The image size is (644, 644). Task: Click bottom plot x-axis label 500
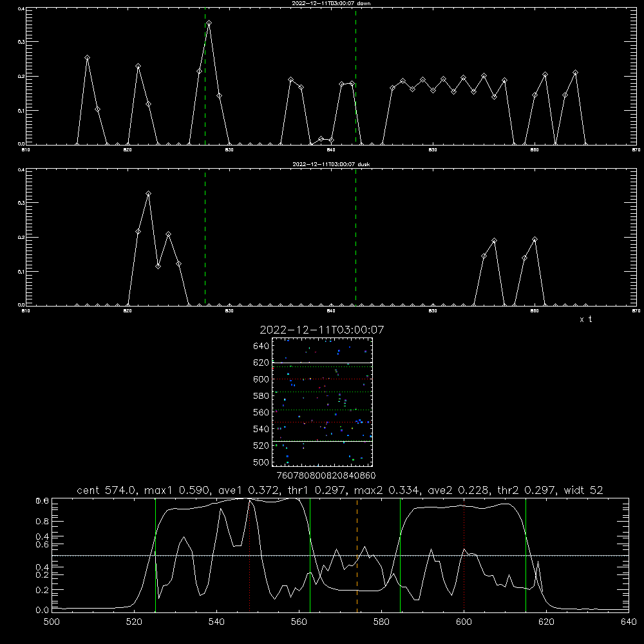pyautogui.click(x=52, y=622)
